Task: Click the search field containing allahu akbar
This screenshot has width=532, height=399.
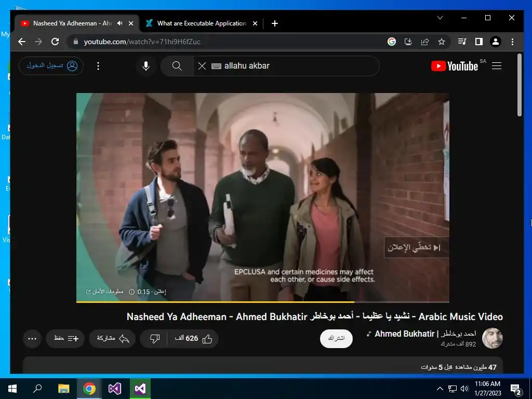Action: click(286, 66)
